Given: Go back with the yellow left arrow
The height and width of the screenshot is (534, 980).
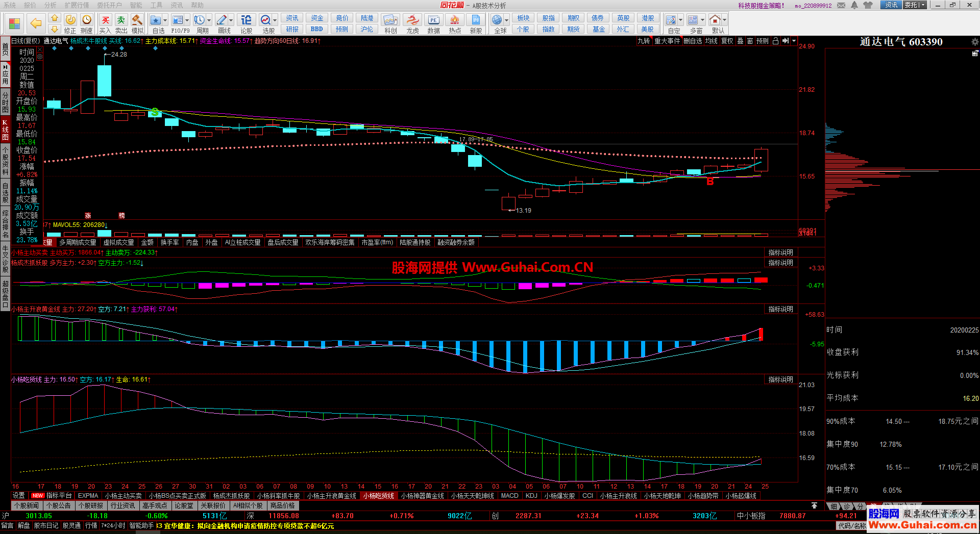Looking at the screenshot, I should [x=36, y=23].
